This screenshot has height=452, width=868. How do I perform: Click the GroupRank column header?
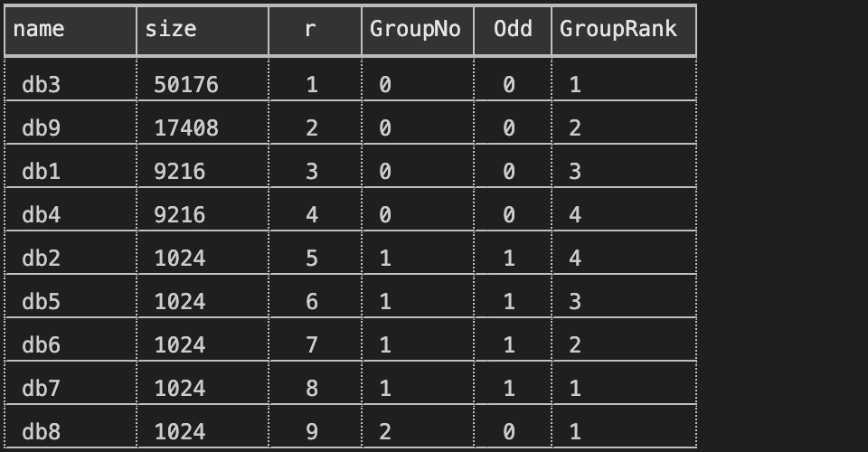[x=624, y=30]
